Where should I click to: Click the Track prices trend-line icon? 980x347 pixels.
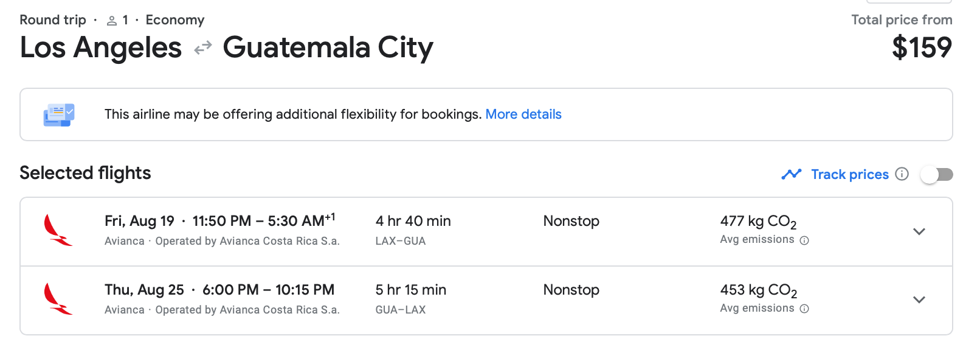792,174
